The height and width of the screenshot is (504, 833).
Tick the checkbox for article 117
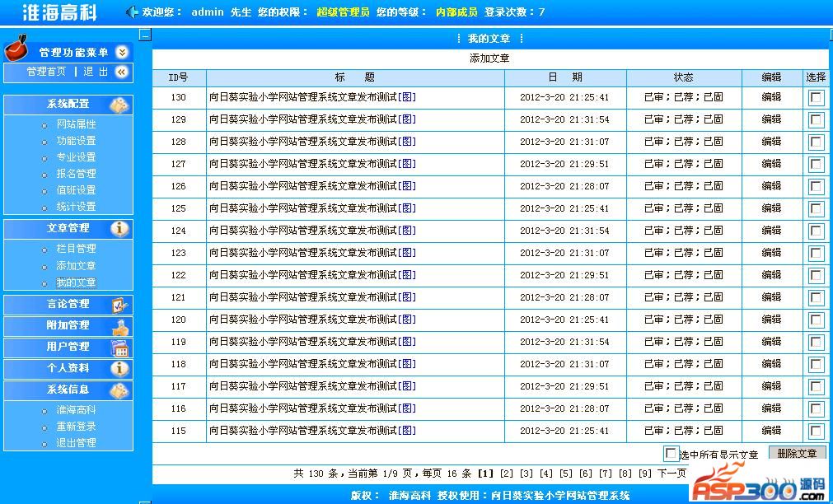click(x=816, y=386)
